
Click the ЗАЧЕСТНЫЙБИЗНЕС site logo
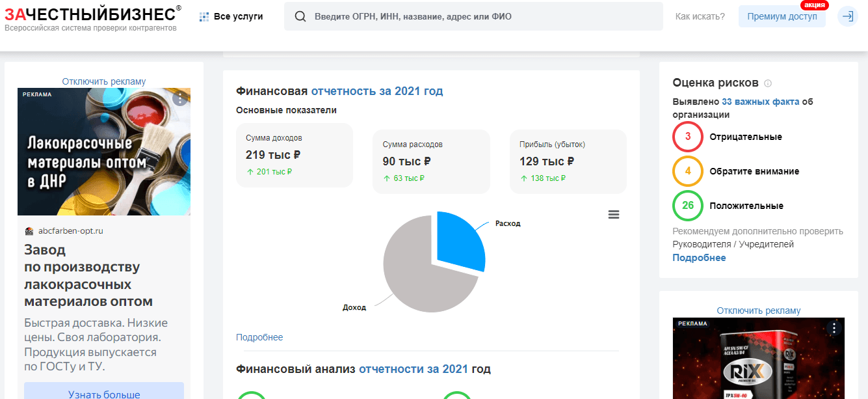coord(90,14)
